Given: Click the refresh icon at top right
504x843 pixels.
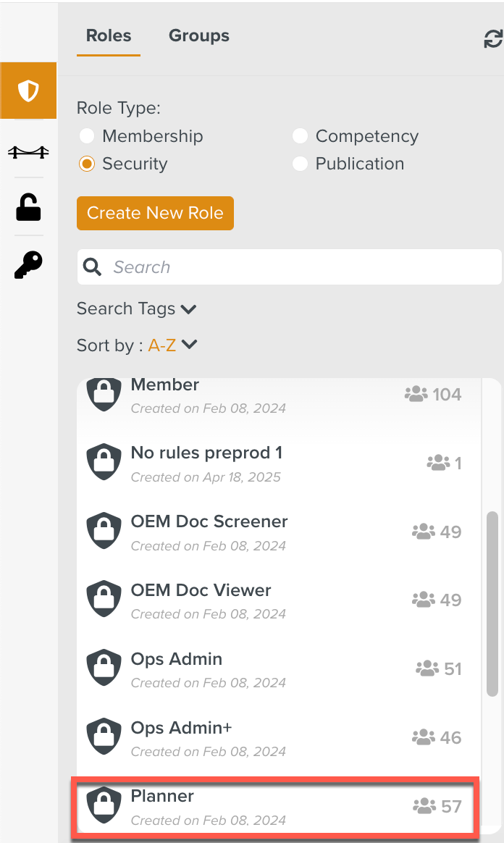Looking at the screenshot, I should click(x=493, y=39).
